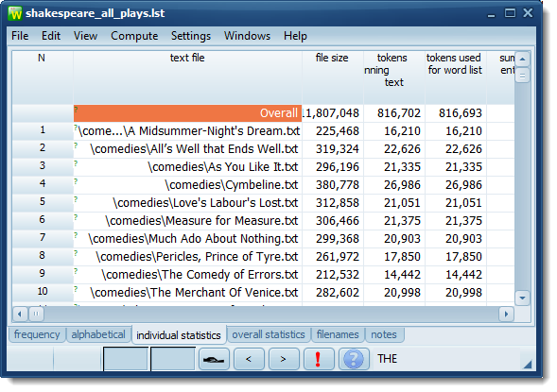
Task: Click file size value 225,468
Action: coord(333,131)
